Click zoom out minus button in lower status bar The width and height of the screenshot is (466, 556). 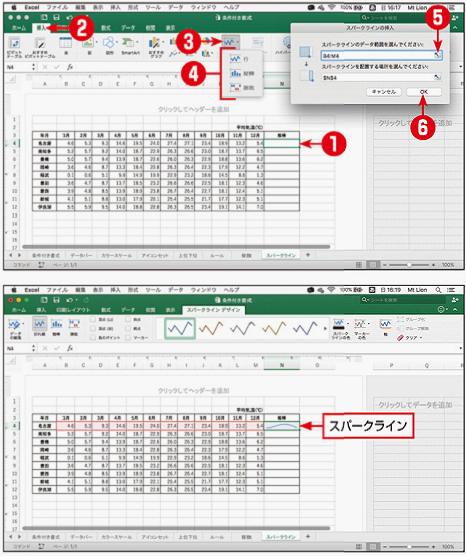385,546
